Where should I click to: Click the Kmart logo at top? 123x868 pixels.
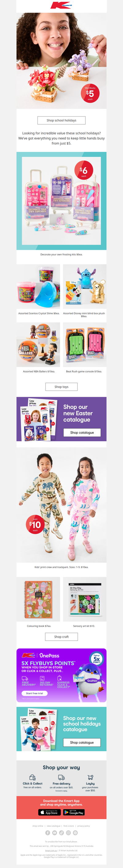point(61,6)
